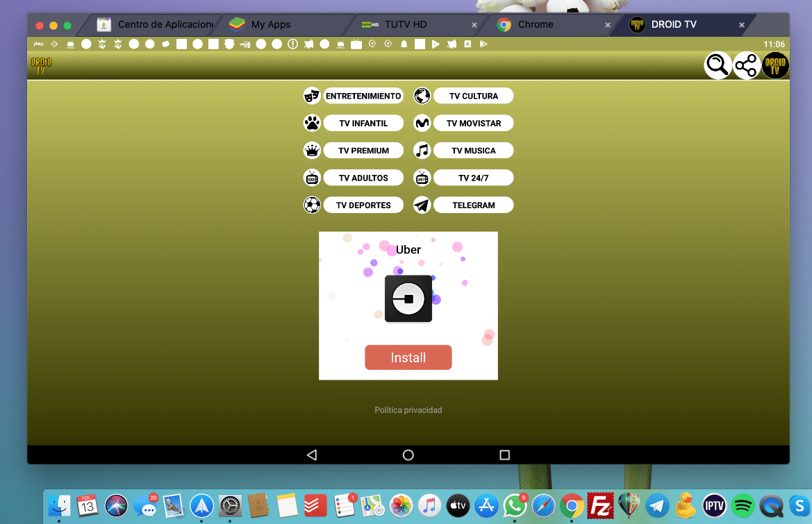Open the TV PREMIUM category
Screen dimensions: 812x524
[363, 151]
